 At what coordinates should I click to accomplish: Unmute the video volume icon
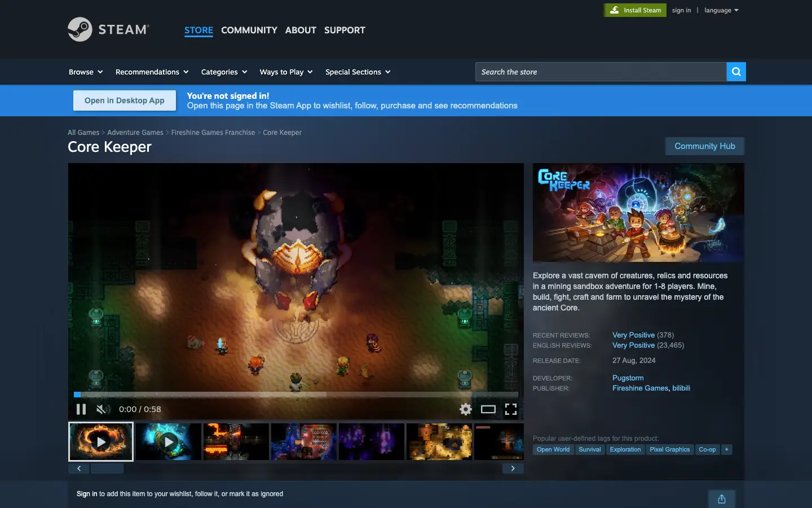(103, 409)
